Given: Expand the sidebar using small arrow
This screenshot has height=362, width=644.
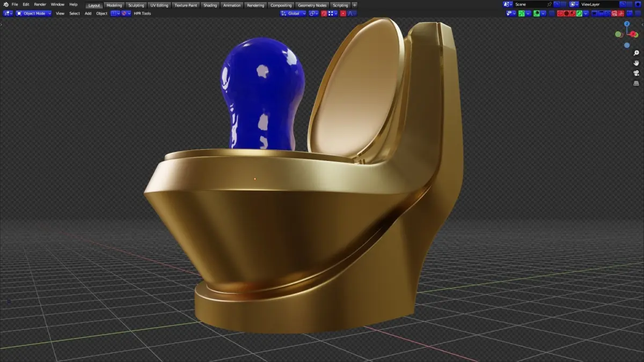Looking at the screenshot, I should coord(642,24).
